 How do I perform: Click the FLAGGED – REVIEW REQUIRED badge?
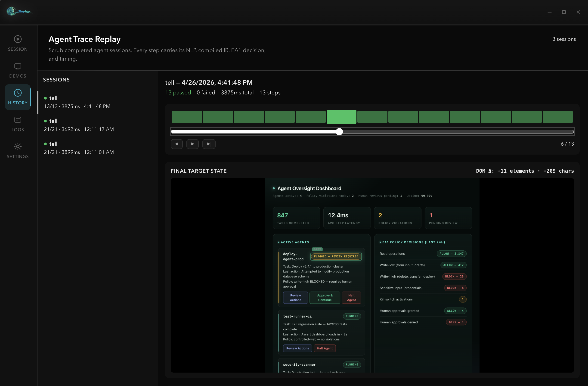click(336, 256)
